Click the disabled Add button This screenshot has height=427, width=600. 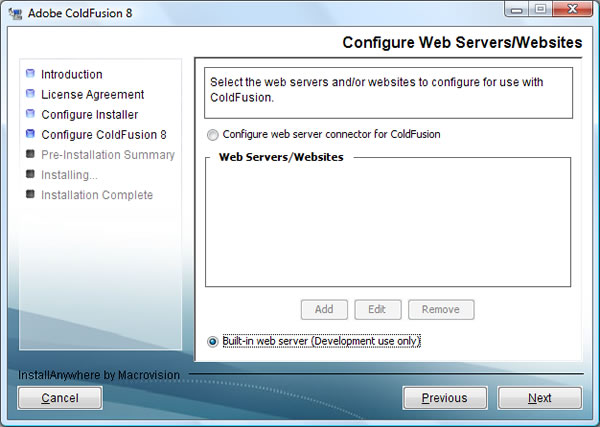click(324, 309)
